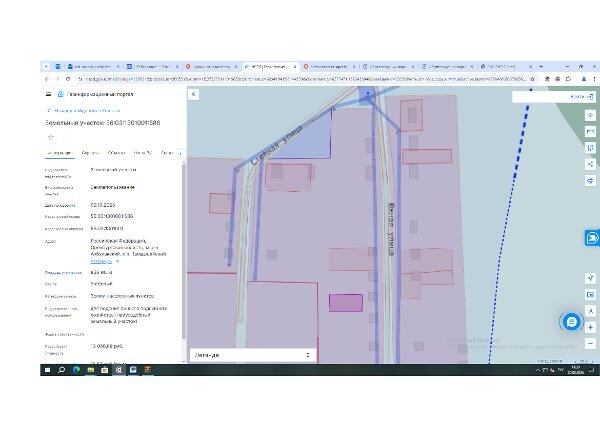Launch Microsoft Edge from the taskbar
Screen dimensions: 600x424
click(76, 370)
